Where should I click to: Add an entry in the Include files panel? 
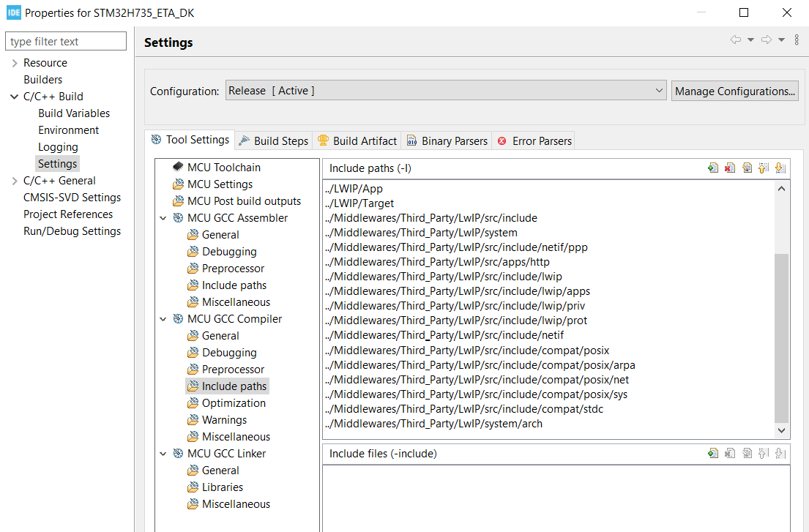pos(713,453)
